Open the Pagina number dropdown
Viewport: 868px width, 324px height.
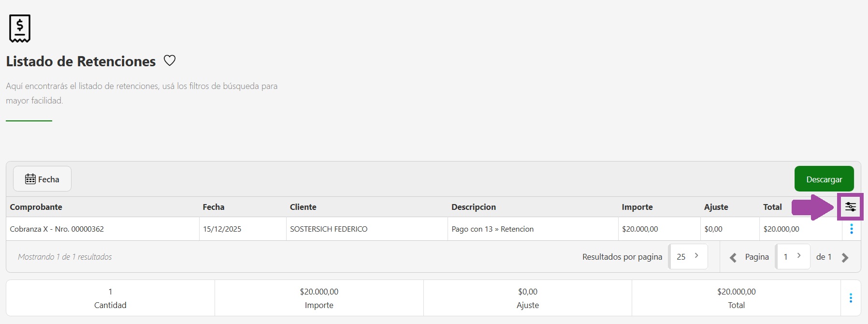click(x=793, y=257)
